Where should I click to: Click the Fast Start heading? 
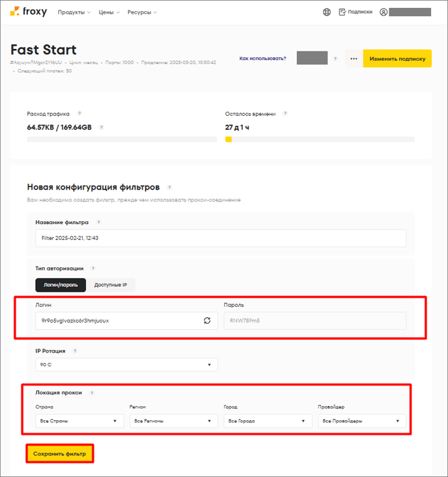pyautogui.click(x=44, y=50)
